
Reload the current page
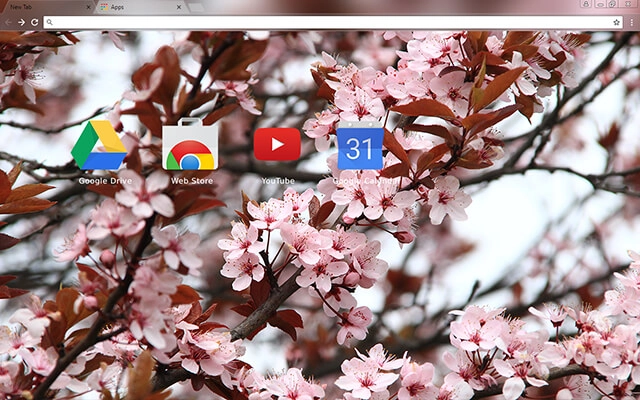[35, 22]
